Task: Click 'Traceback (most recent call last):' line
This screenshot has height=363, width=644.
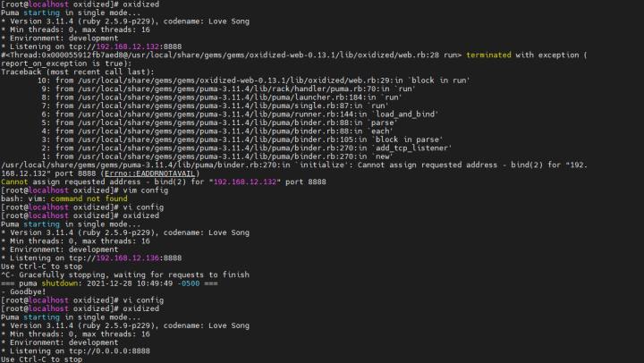Action: pyautogui.click(x=78, y=72)
